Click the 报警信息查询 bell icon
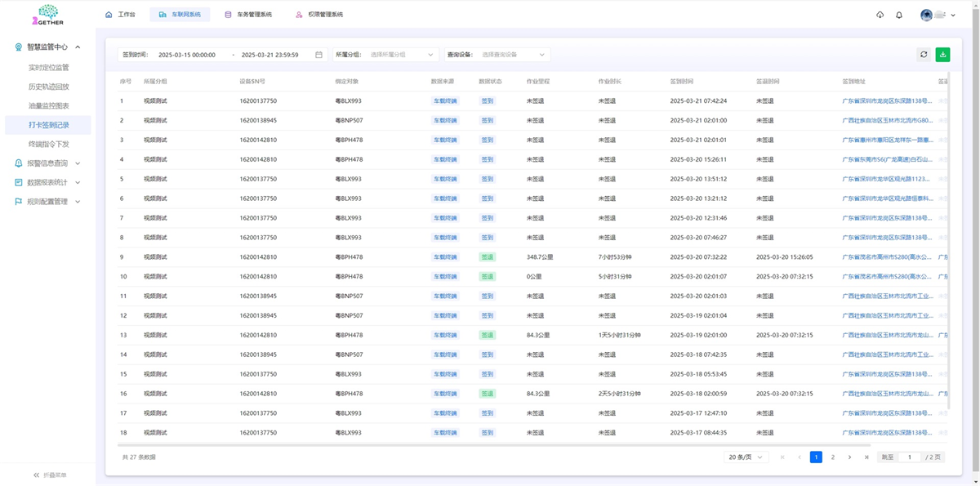This screenshot has width=980, height=486. click(19, 163)
